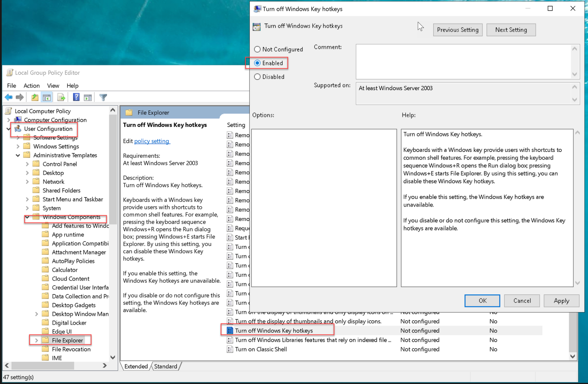
Task: Select the Not Configured radio button
Action: [x=257, y=49]
